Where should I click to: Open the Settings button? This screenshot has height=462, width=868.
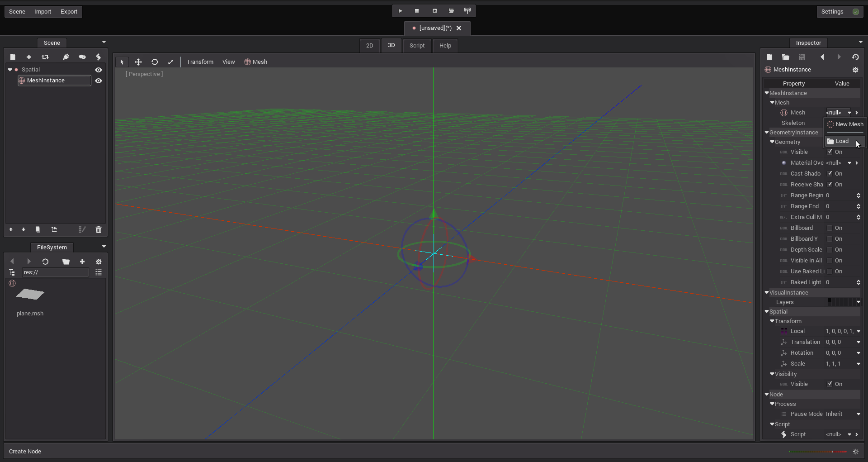[840, 12]
